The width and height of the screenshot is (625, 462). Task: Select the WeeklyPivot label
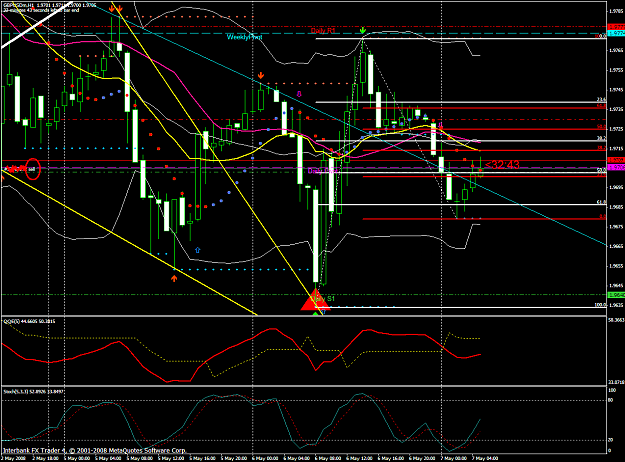[244, 37]
